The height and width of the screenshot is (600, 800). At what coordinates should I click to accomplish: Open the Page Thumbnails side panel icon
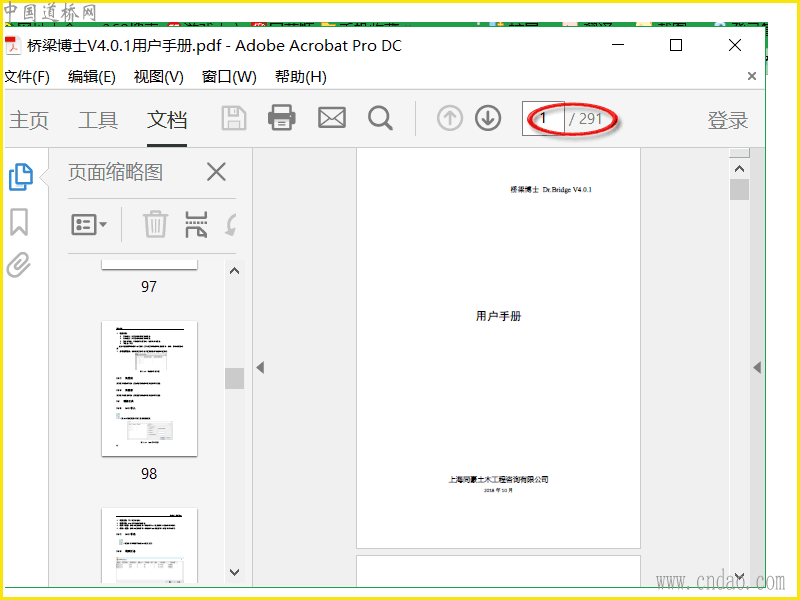coord(20,177)
